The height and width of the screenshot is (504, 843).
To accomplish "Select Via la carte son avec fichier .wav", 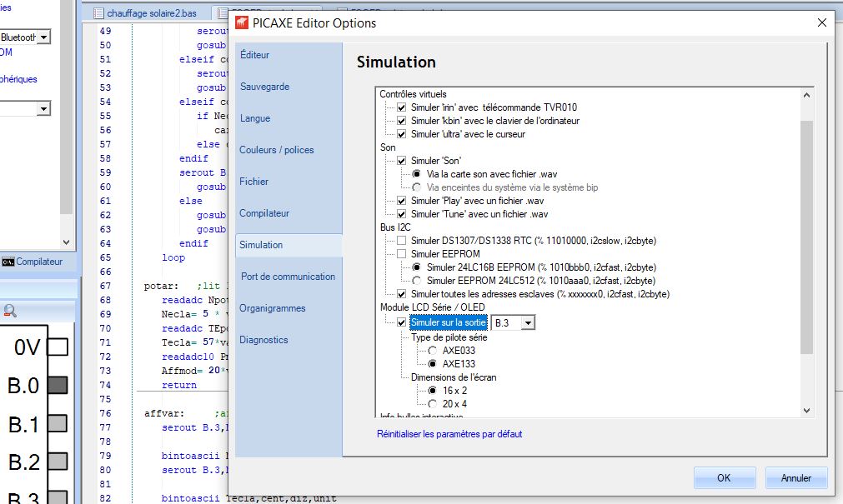I will click(x=417, y=174).
